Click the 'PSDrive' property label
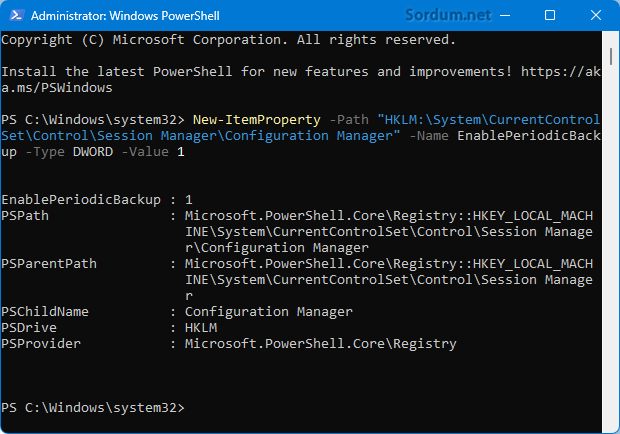 pyautogui.click(x=29, y=328)
